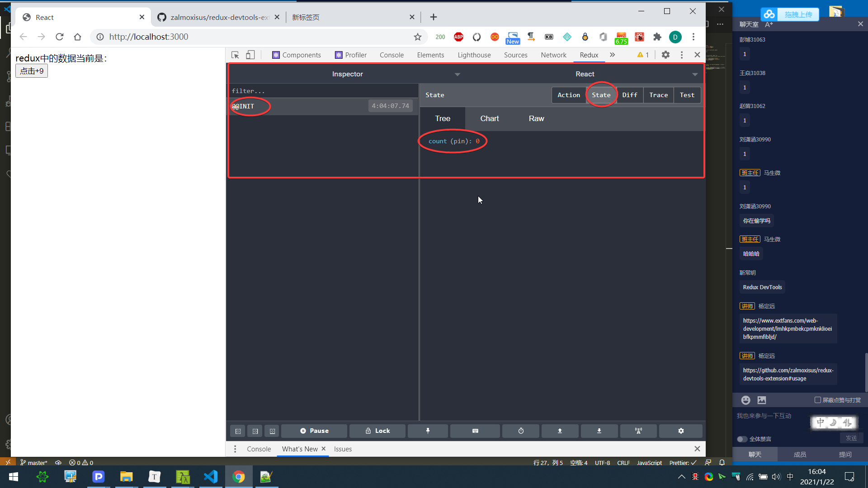Switch to the zalmoxisus/redux-devtools browser tab
Image resolution: width=868 pixels, height=488 pixels.
(x=219, y=17)
